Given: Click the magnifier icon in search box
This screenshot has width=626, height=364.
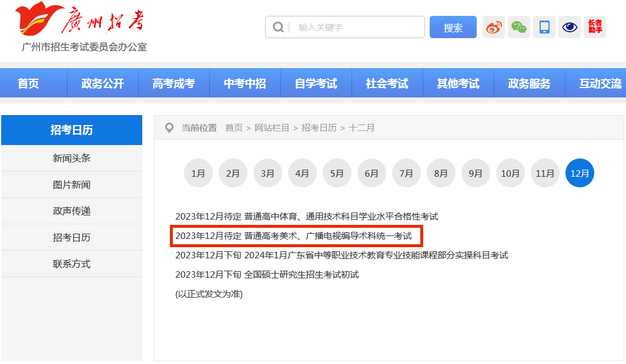Looking at the screenshot, I should [x=278, y=27].
